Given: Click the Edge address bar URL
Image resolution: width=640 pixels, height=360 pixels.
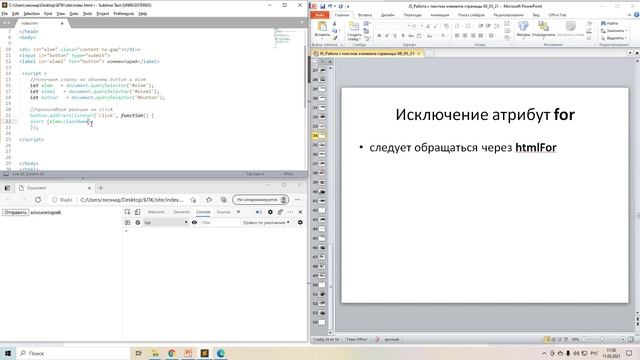Looking at the screenshot, I should click(x=132, y=200).
